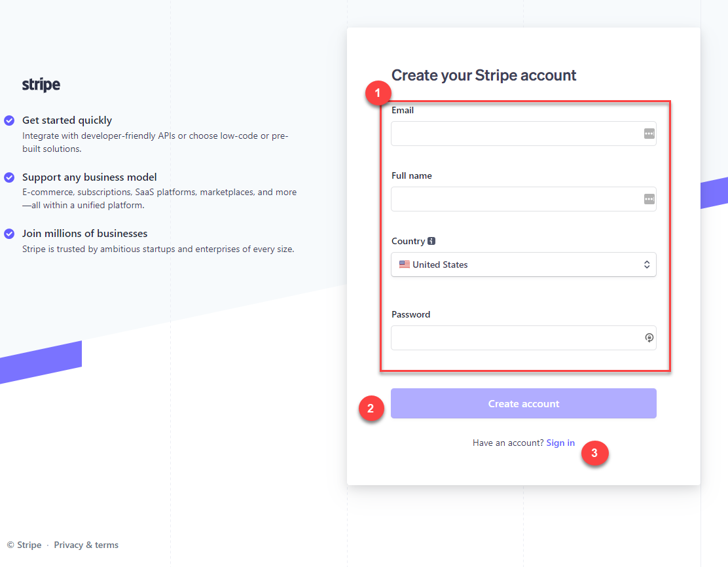Click the password manager icon in the Password field
This screenshot has width=728, height=567.
(649, 338)
